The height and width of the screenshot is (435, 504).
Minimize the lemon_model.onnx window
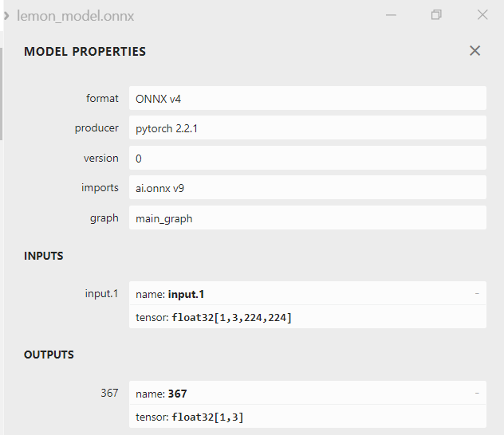390,14
